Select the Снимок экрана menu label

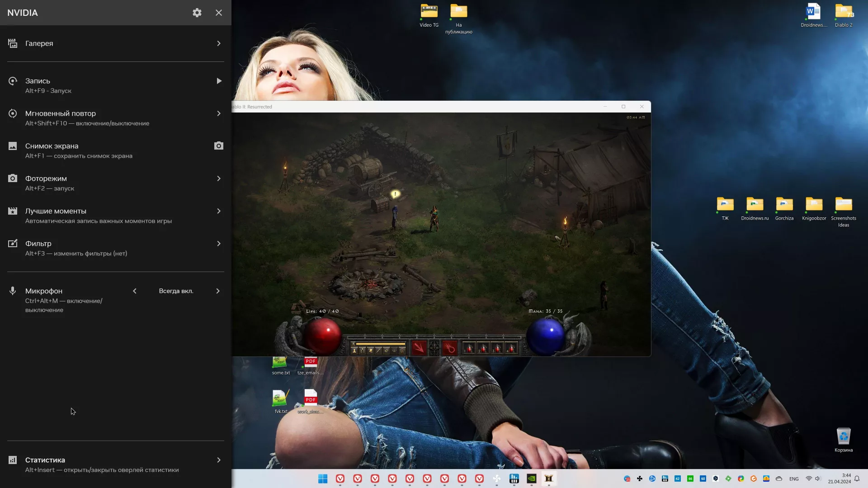click(x=52, y=146)
